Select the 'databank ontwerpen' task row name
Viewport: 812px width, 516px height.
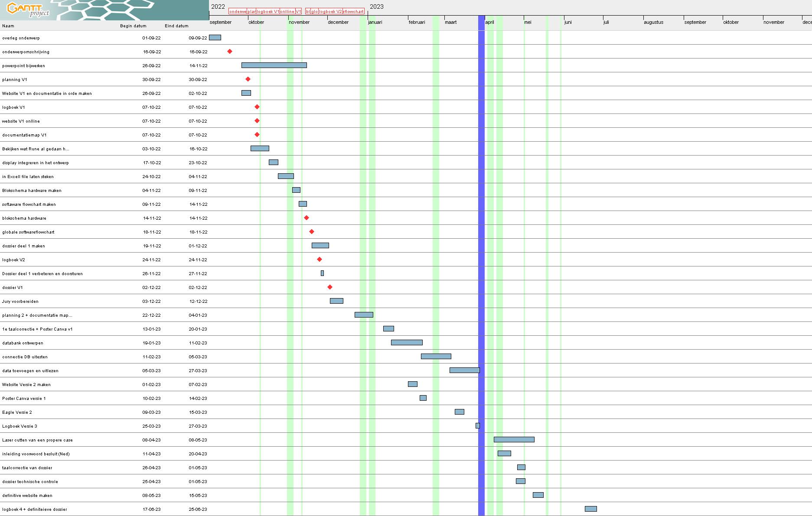(23, 343)
